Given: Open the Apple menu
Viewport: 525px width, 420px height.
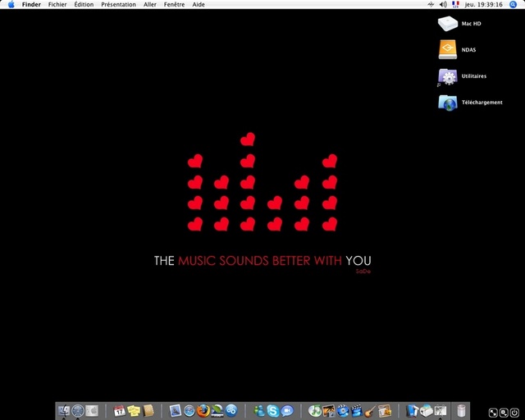Looking at the screenshot, I should 11,4.
